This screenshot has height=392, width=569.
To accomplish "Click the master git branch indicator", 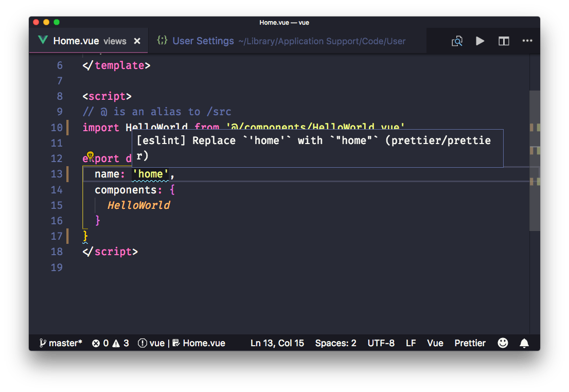I will pyautogui.click(x=61, y=343).
